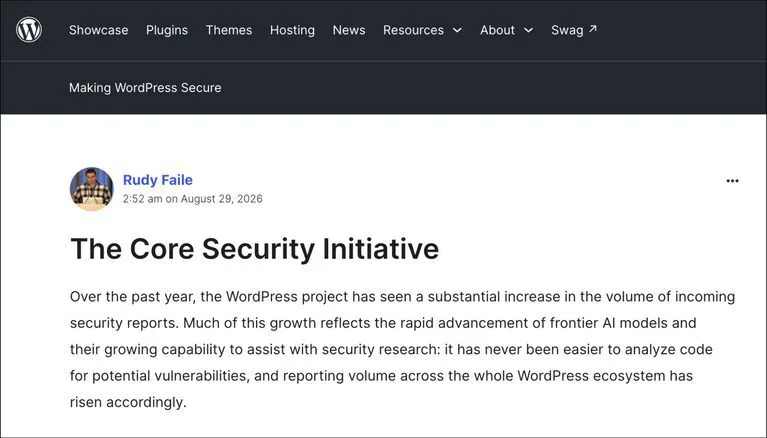Open the Showcase page
Image resolution: width=767 pixels, height=438 pixels.
98,30
